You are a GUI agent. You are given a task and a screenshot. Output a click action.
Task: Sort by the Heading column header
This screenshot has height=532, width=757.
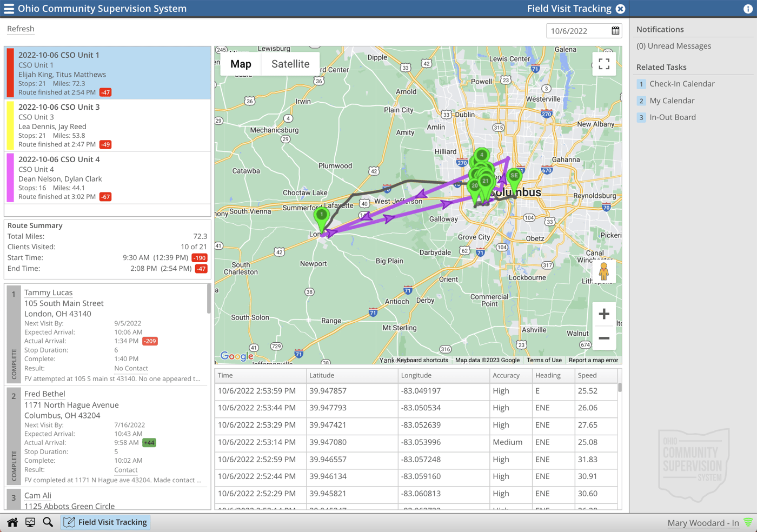coord(553,375)
